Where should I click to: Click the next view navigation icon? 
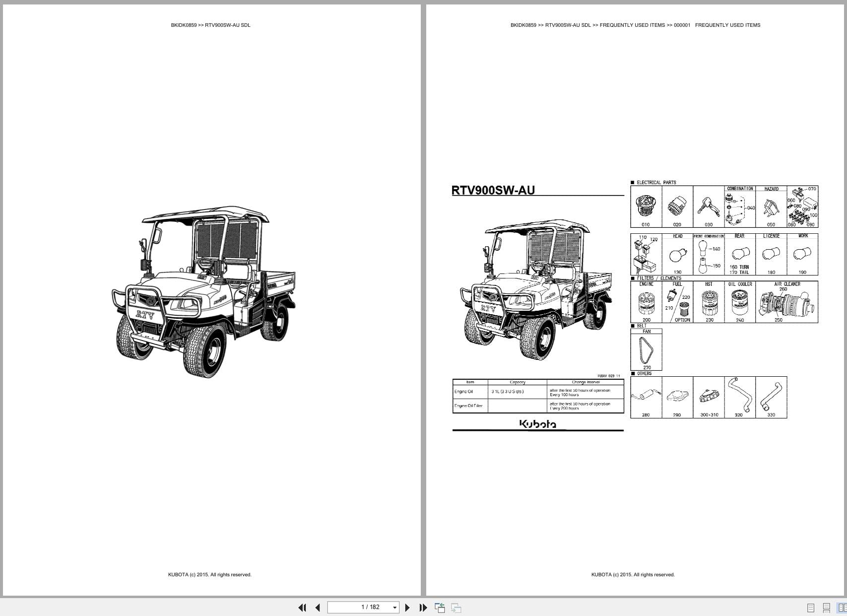(456, 608)
